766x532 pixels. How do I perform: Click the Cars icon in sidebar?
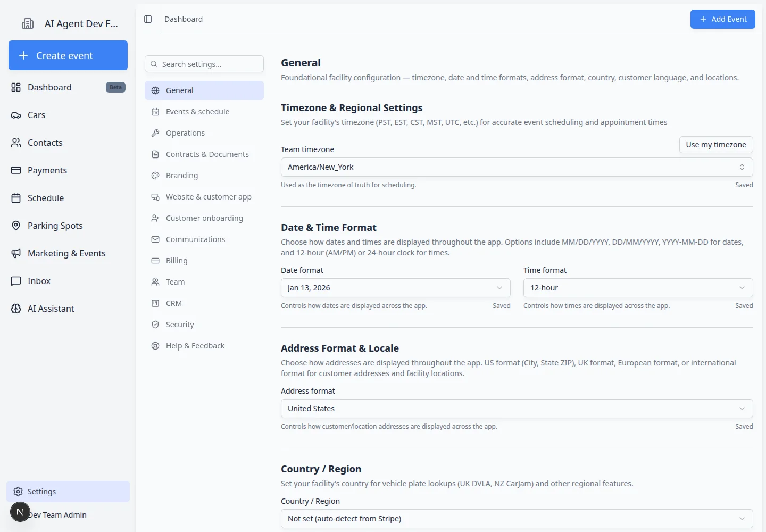pos(16,115)
